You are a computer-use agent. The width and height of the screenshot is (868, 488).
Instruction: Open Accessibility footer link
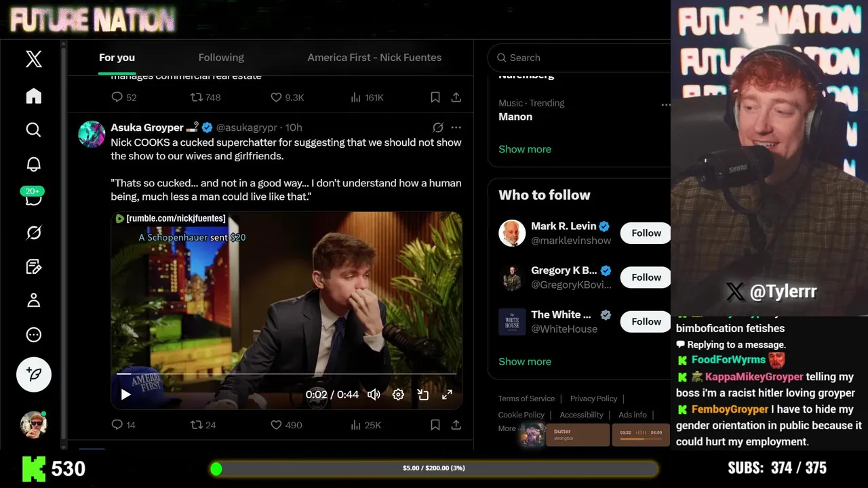581,415
